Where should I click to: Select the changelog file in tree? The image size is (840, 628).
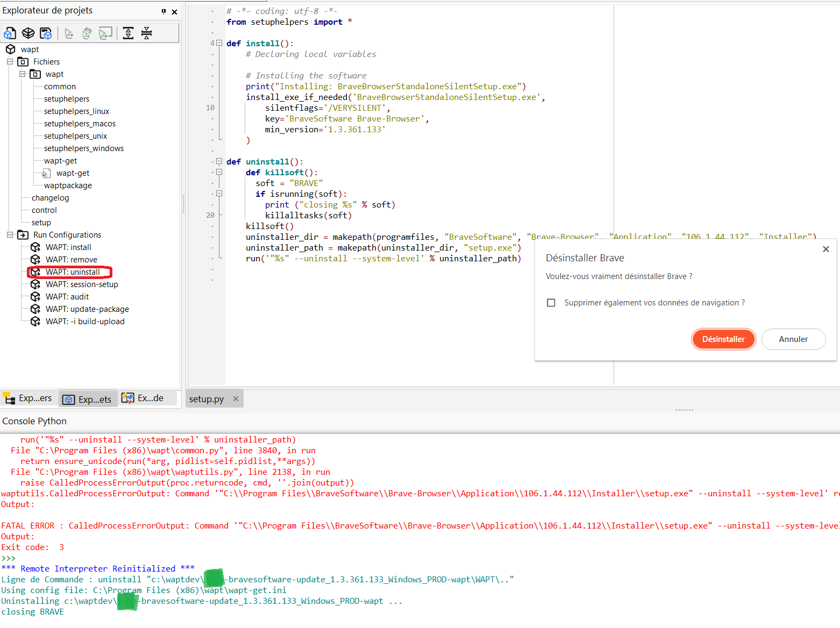50,198
